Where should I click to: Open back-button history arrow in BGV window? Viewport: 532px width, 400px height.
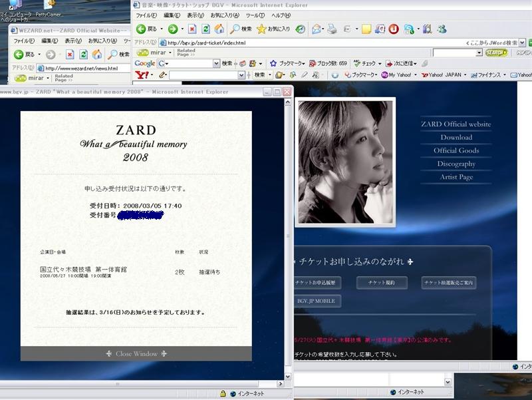(x=162, y=29)
